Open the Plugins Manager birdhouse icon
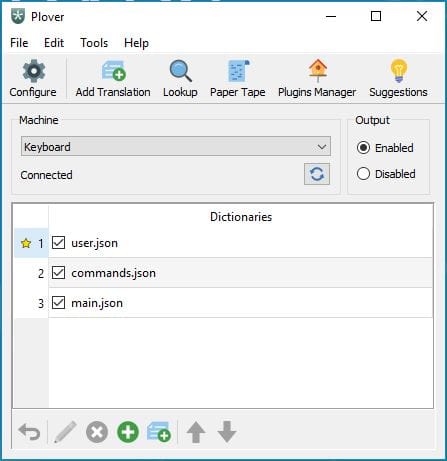The height and width of the screenshot is (461, 447). (318, 71)
